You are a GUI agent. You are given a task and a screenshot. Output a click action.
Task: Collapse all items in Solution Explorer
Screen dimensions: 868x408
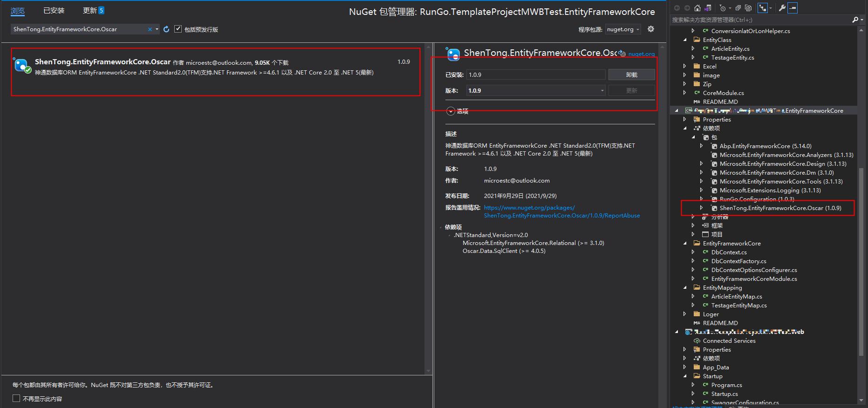(738, 8)
